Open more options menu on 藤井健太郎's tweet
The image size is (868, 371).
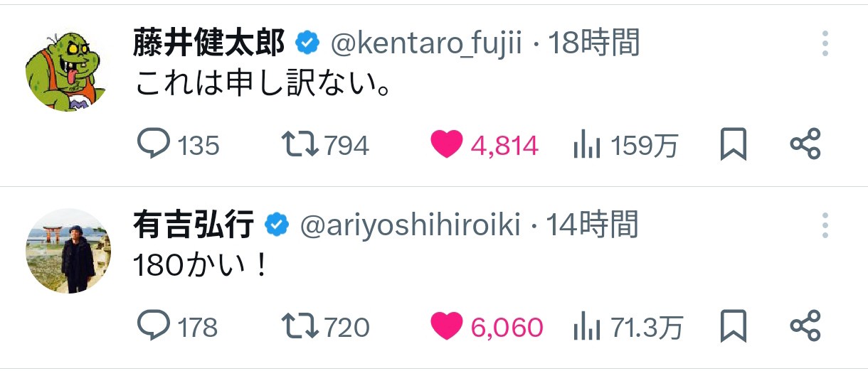[x=825, y=44]
